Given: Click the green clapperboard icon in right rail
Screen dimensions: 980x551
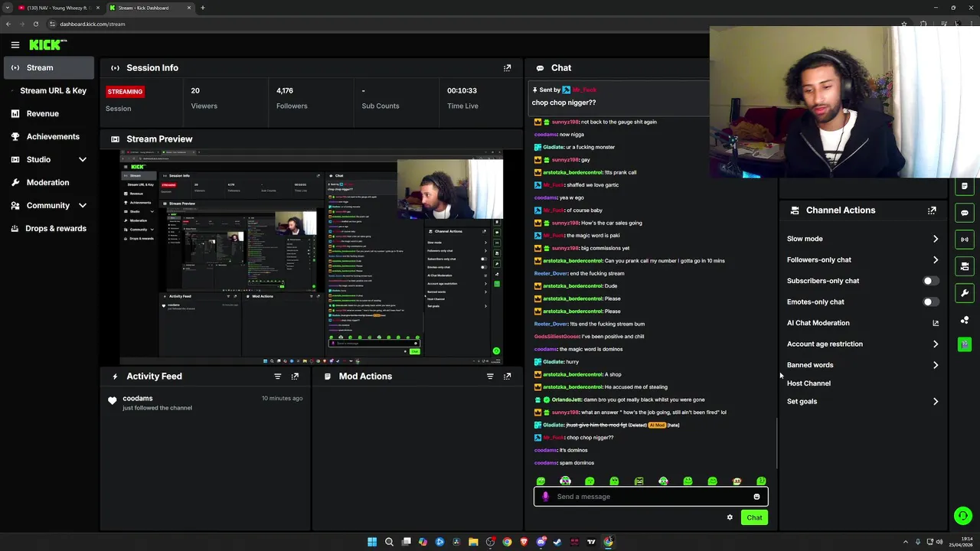Looking at the screenshot, I should click(x=965, y=344).
